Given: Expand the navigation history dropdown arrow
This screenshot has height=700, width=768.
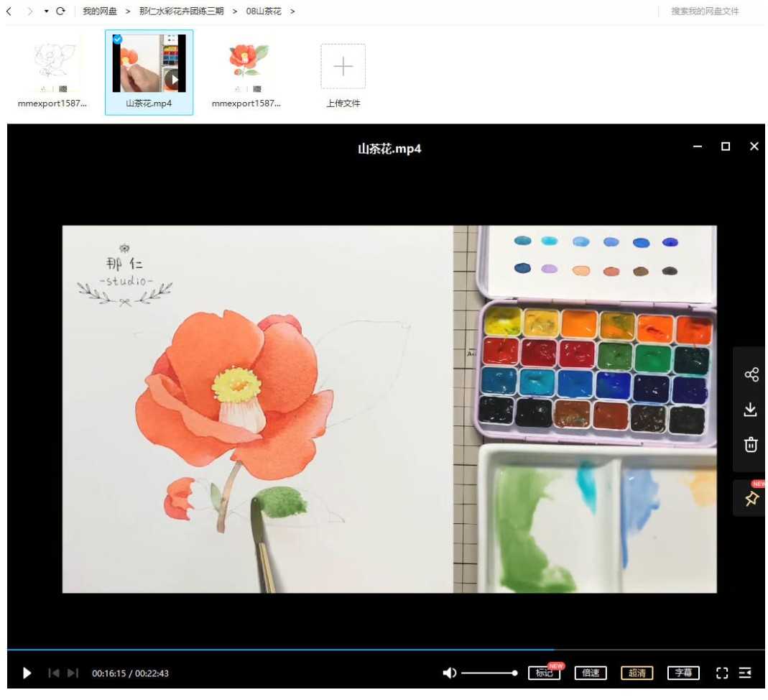Looking at the screenshot, I should pyautogui.click(x=46, y=11).
